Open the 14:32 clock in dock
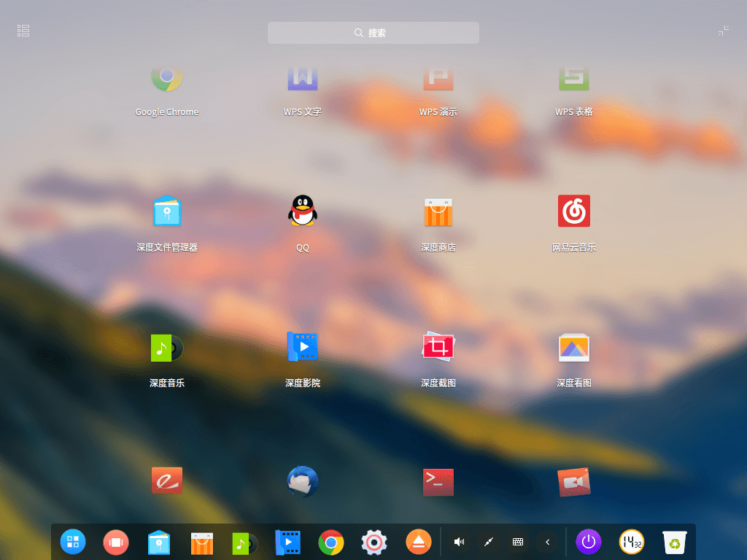The image size is (747, 560). pos(632,542)
